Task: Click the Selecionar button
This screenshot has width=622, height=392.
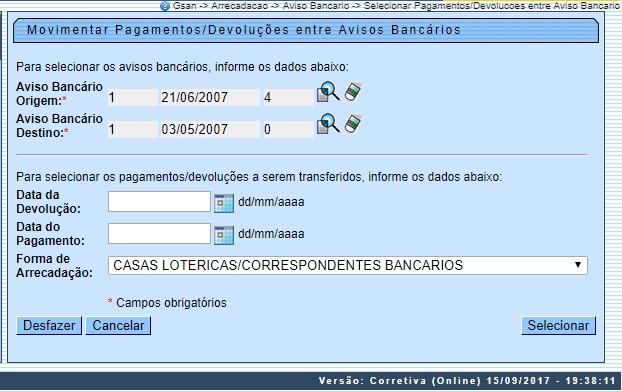Action: (558, 326)
